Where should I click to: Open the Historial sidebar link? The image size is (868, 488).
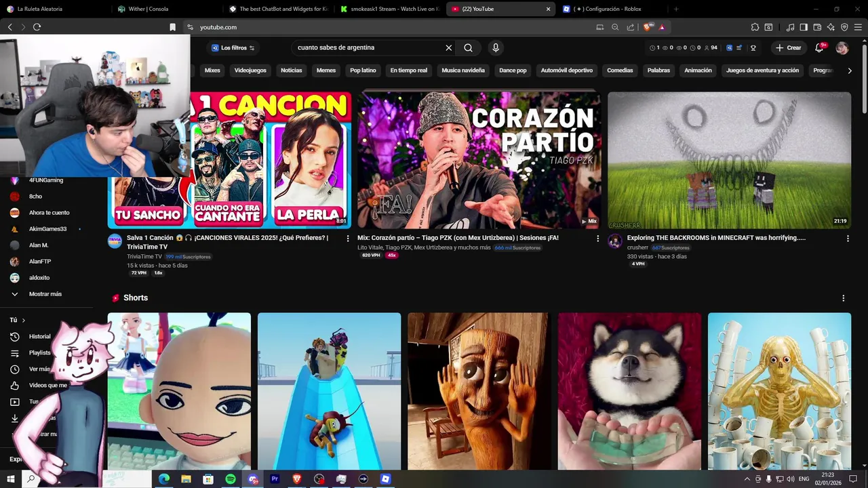[39, 336]
